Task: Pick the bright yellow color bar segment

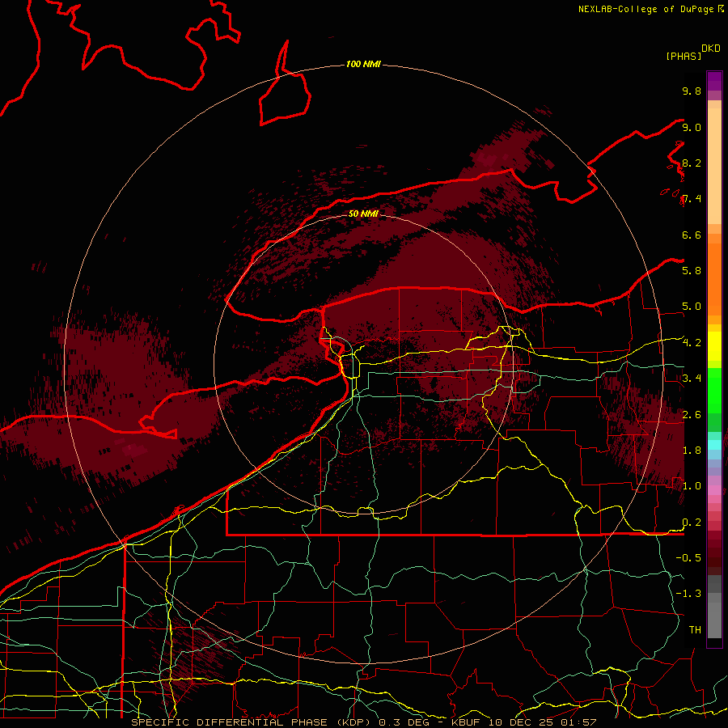Action: (714, 346)
